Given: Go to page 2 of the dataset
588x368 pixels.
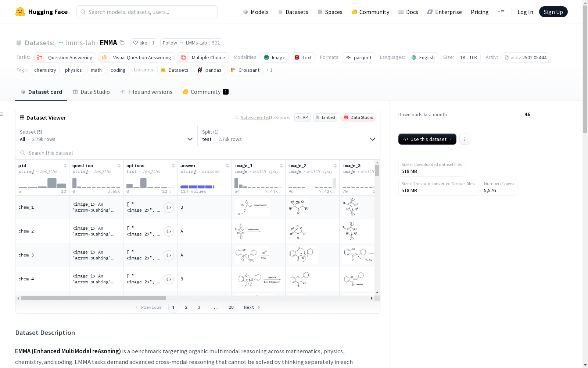Looking at the screenshot, I should [186, 307].
